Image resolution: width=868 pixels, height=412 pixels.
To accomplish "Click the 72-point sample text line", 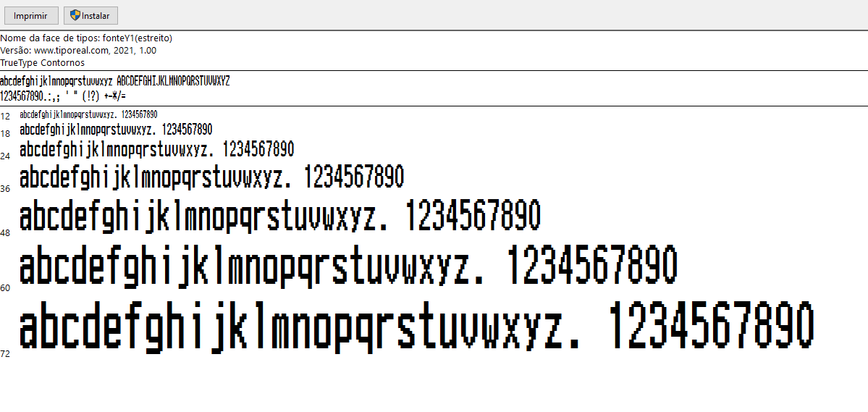I will [417, 327].
